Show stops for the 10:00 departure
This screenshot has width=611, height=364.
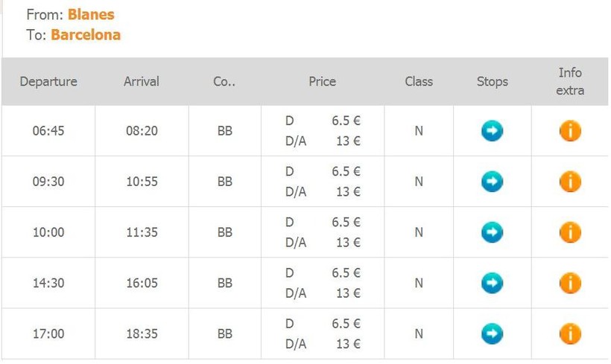[x=492, y=232]
